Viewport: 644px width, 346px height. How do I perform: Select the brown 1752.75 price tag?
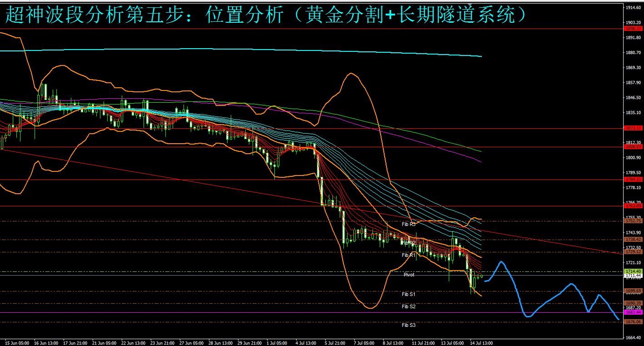coord(633,221)
